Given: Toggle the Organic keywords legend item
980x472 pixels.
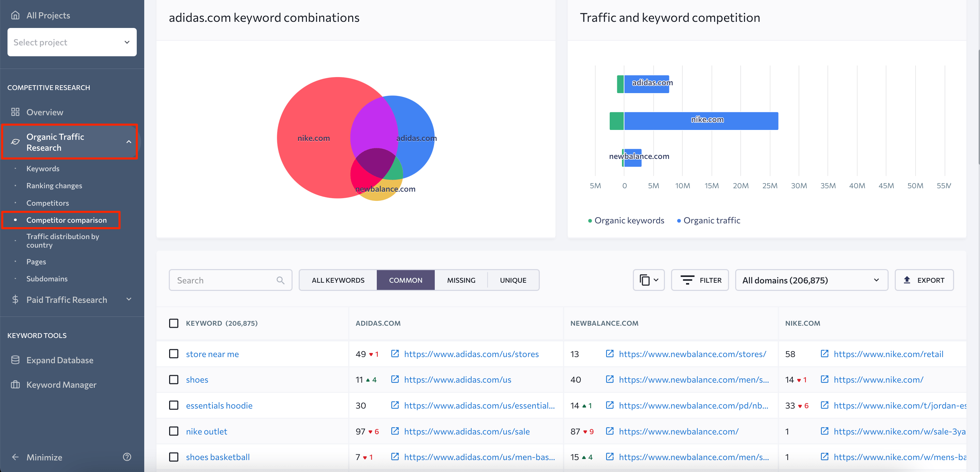Looking at the screenshot, I should coord(626,220).
